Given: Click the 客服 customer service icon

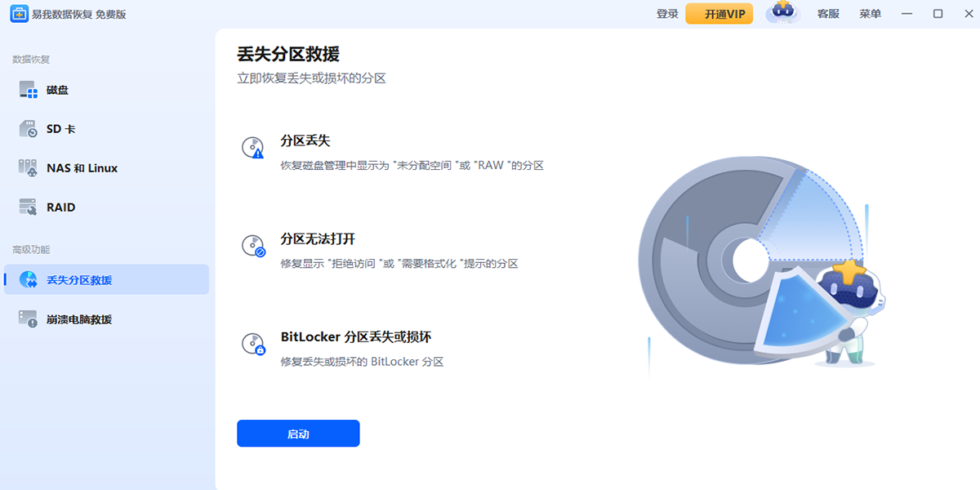Looking at the screenshot, I should point(827,13).
